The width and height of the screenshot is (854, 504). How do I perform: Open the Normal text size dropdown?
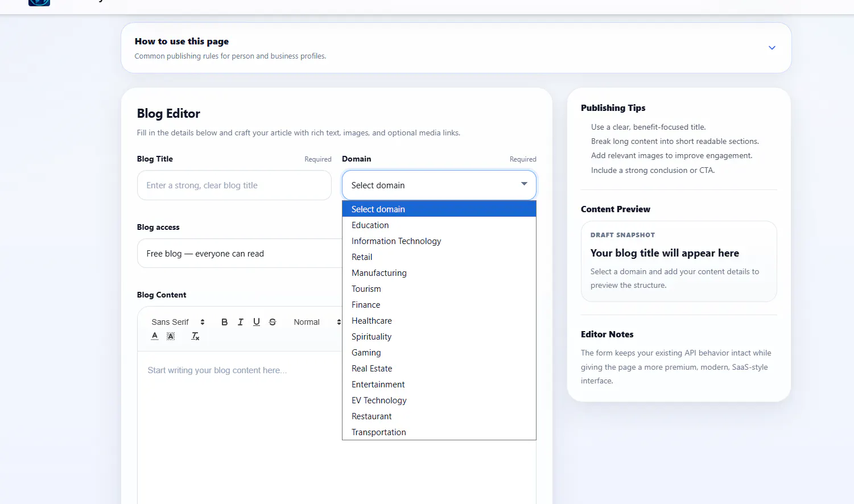click(x=317, y=322)
